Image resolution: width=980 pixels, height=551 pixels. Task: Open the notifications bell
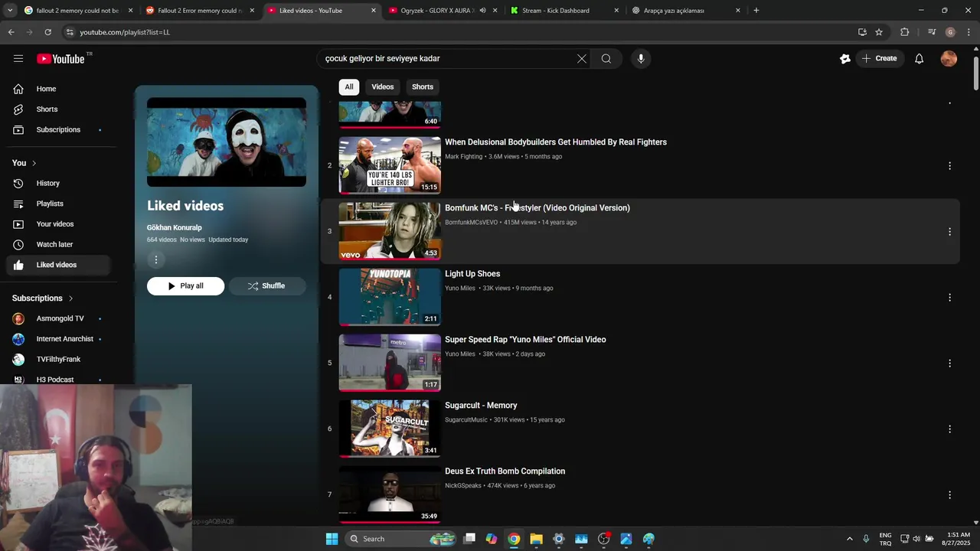tap(919, 59)
